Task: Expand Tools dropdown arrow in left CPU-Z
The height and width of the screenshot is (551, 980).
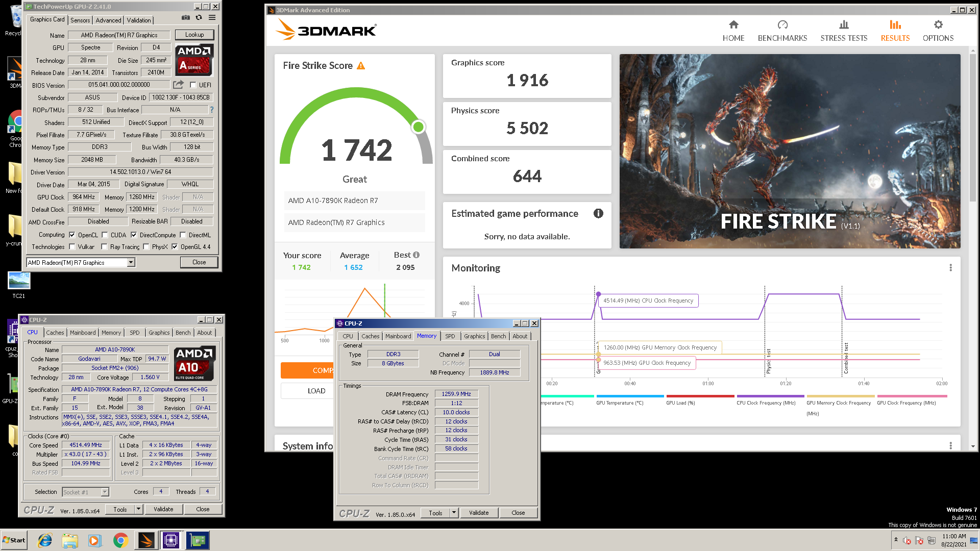Action: (x=138, y=509)
